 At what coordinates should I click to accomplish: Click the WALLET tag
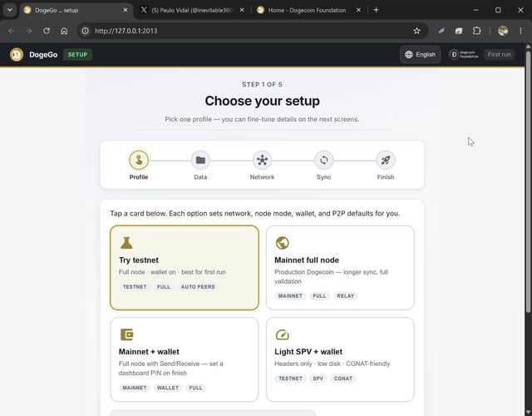[168, 388]
